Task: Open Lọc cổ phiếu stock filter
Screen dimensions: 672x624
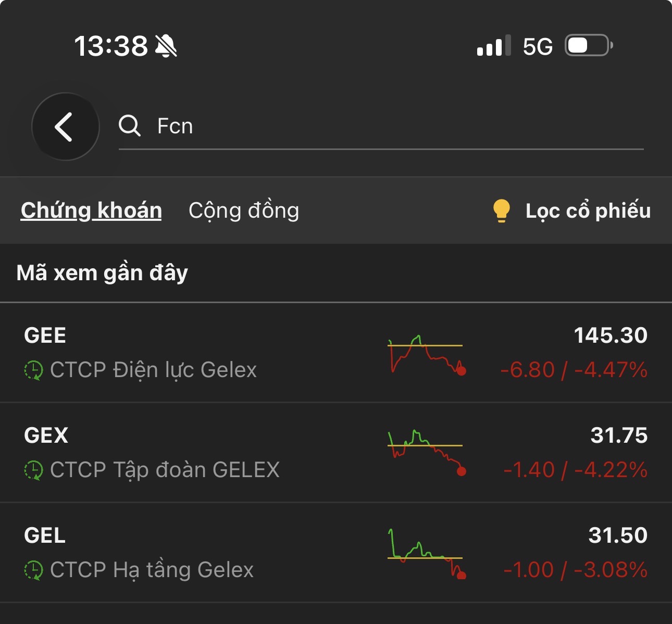Action: [588, 210]
